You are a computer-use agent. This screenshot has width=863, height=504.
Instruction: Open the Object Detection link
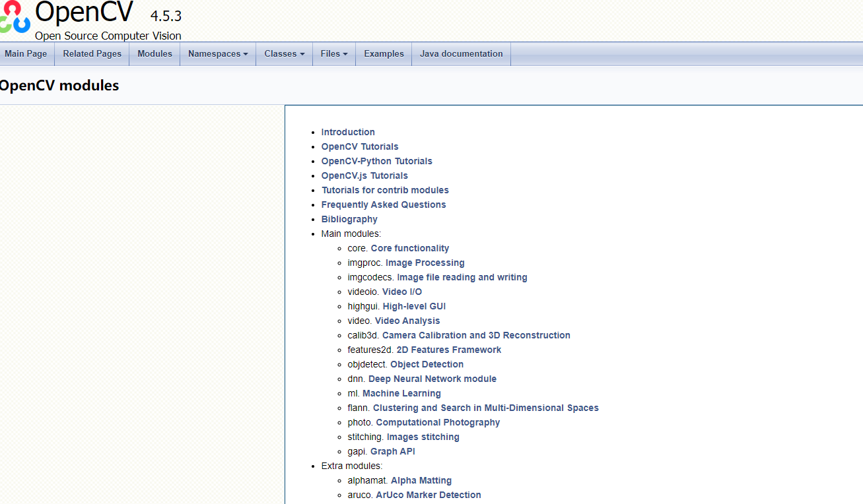[427, 364]
